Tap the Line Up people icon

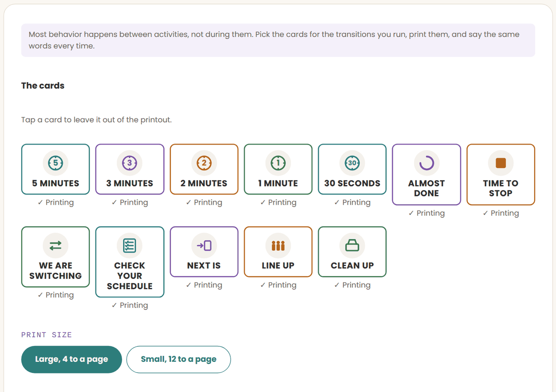(x=278, y=245)
